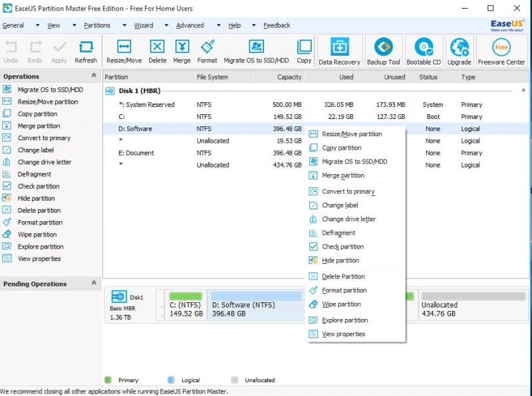Click the Resize/Move toolbar icon
Screen dimensions: 532x396
point(124,50)
